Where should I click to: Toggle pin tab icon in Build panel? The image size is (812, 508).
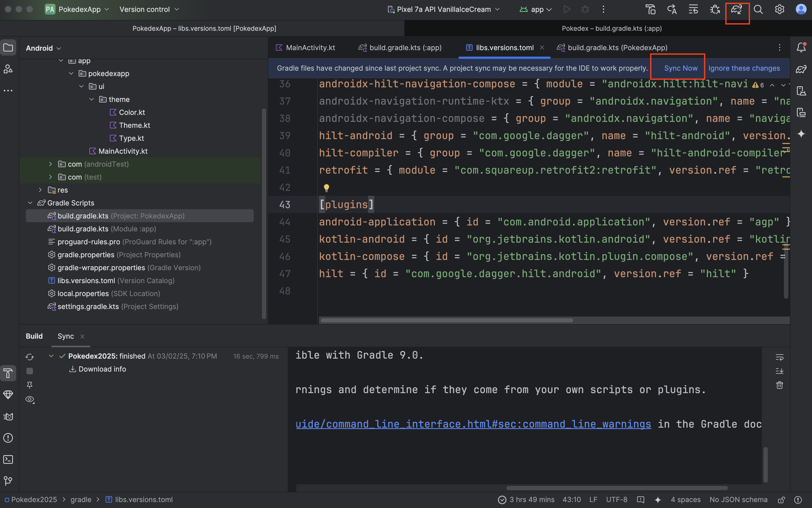click(x=30, y=385)
